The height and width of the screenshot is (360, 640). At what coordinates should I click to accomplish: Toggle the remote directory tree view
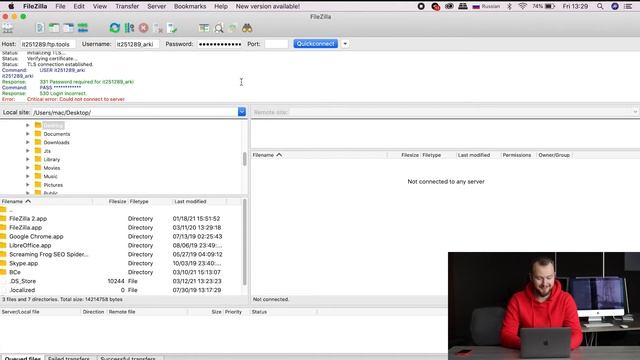point(68,28)
